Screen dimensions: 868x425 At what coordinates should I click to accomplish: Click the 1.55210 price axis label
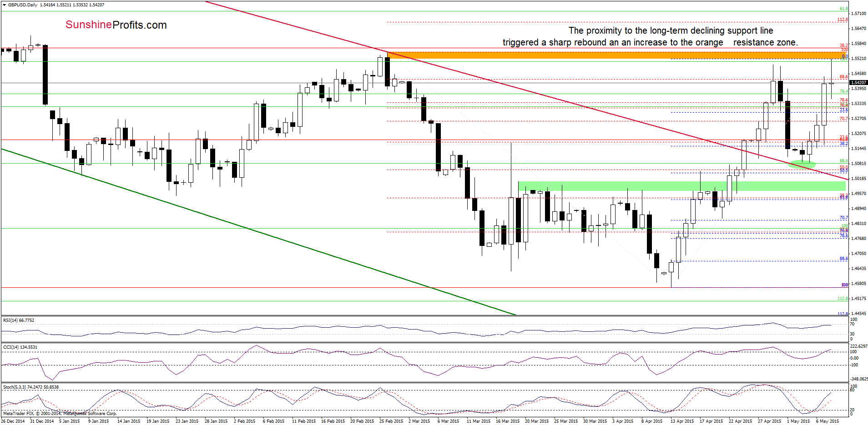click(x=858, y=59)
